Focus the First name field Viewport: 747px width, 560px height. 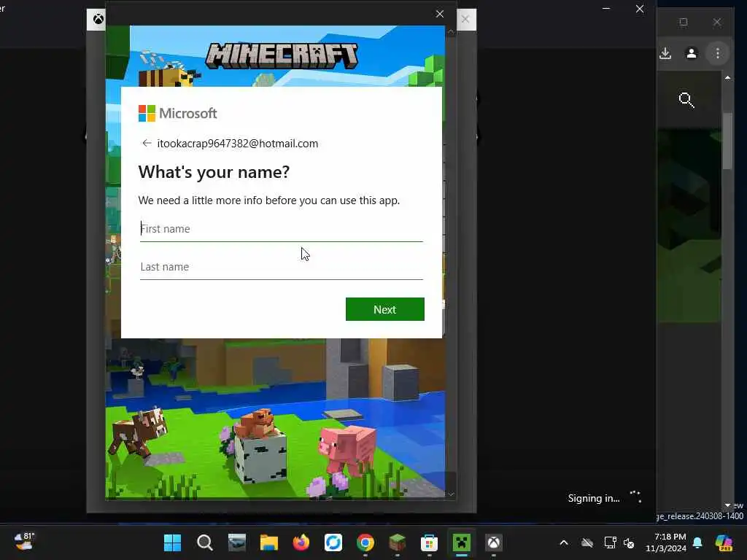281,229
